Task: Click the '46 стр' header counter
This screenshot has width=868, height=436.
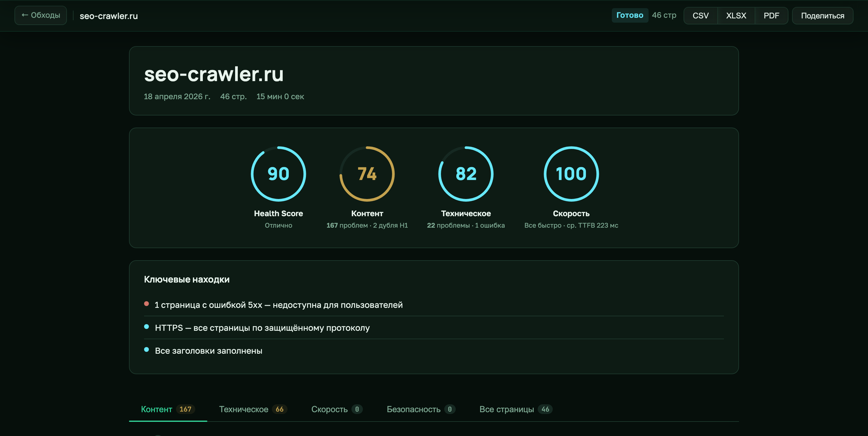Action: click(664, 15)
